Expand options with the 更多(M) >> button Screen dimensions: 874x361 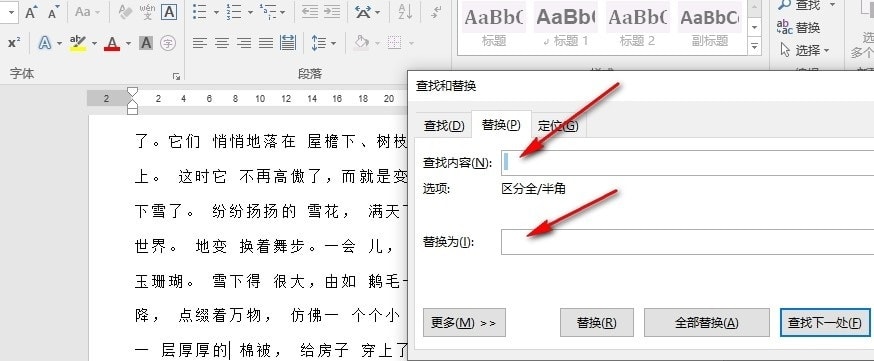pos(464,323)
